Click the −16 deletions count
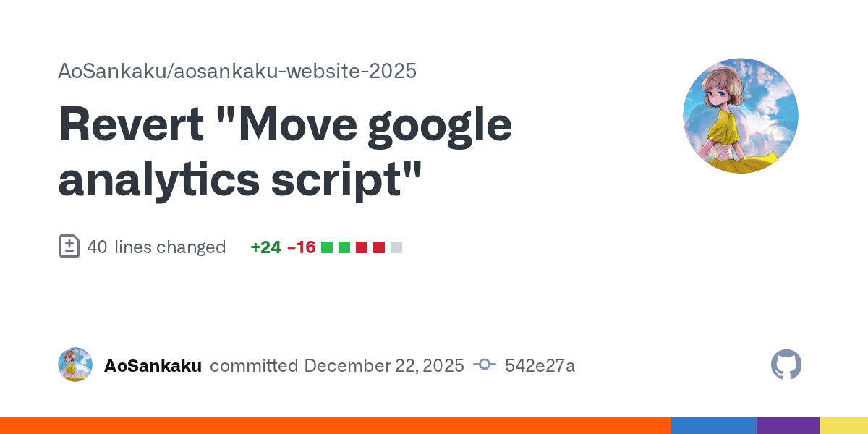The image size is (868, 434). 302,247
